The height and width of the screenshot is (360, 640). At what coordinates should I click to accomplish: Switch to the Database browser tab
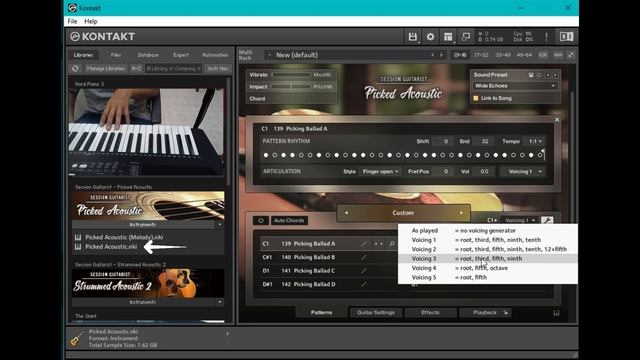point(148,55)
